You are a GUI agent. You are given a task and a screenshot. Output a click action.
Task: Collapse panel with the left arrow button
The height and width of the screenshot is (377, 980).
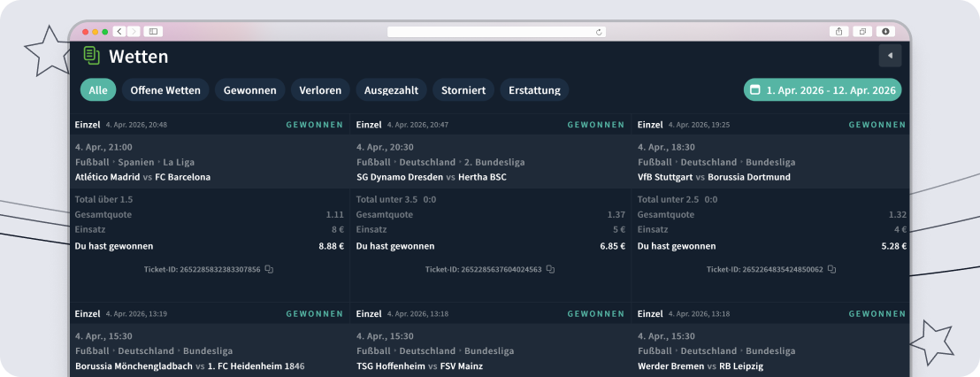pos(890,56)
